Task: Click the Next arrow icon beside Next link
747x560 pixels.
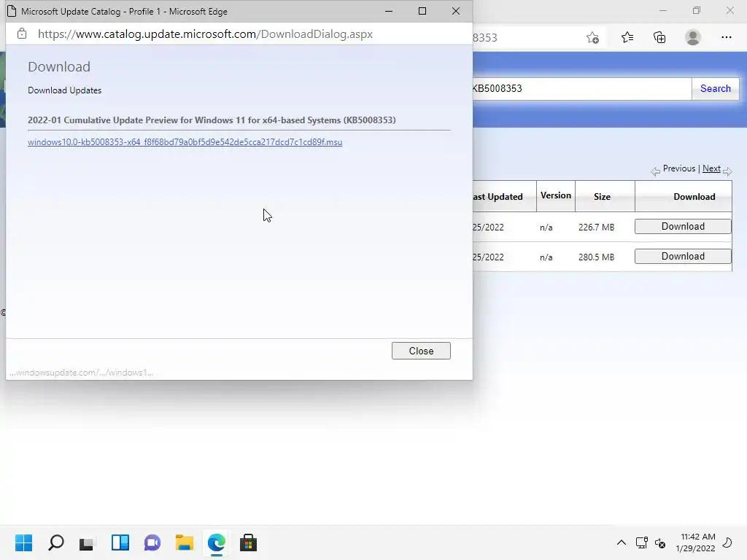Action: pyautogui.click(x=727, y=171)
